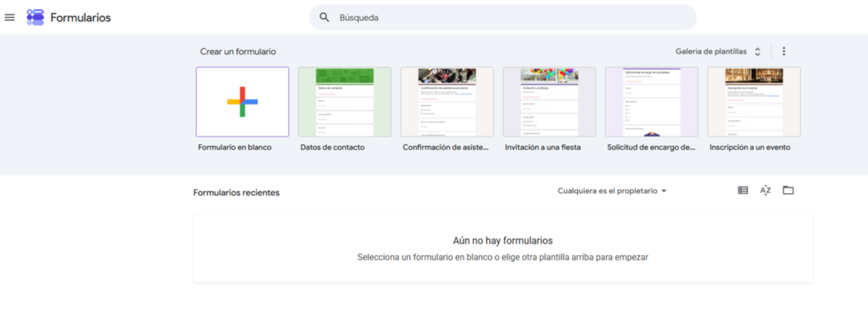Open the Solicitud de encargo template thumbnail
868x323 pixels.
pos(652,102)
